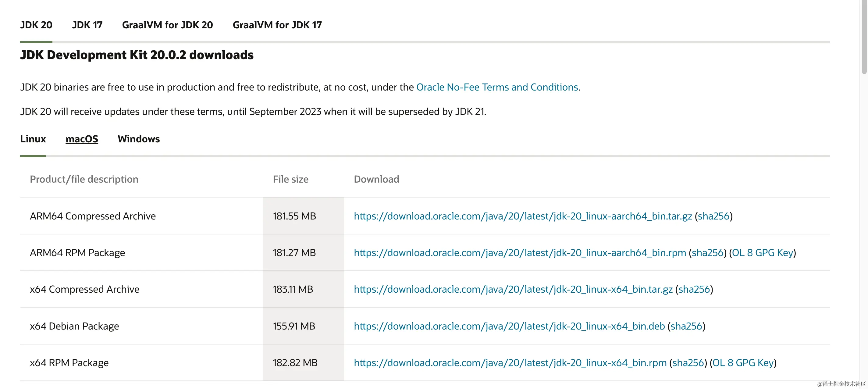868x389 pixels.
Task: Download the linux-x64 tar.gz archive link
Action: click(513, 290)
